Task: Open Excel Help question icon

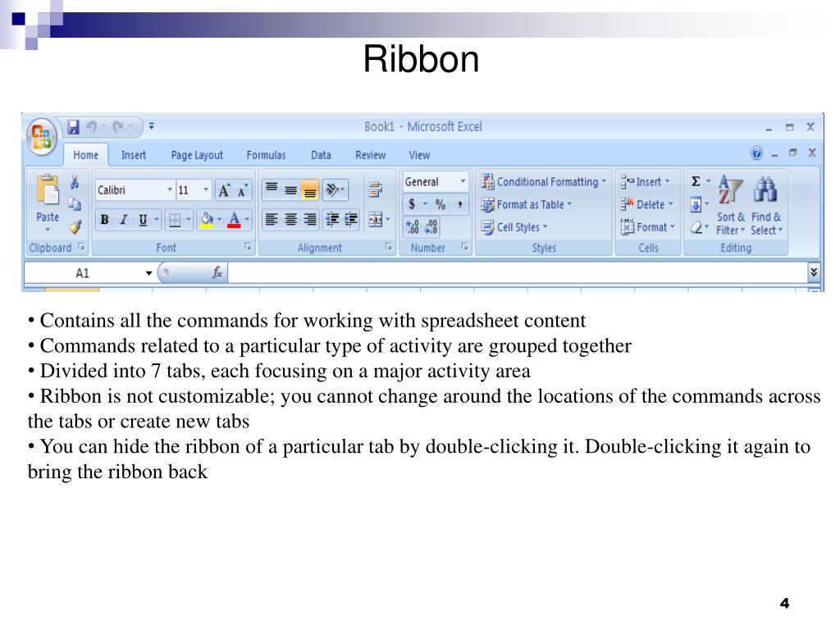Action: 756,153
